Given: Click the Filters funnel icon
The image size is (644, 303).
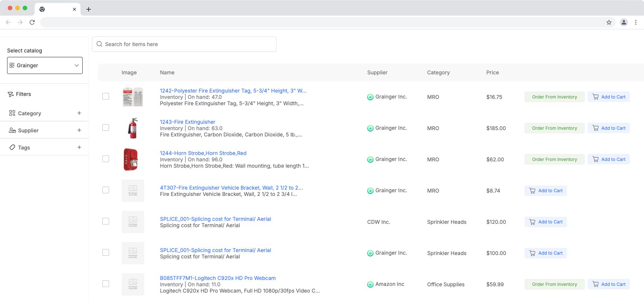Looking at the screenshot, I should 11,94.
